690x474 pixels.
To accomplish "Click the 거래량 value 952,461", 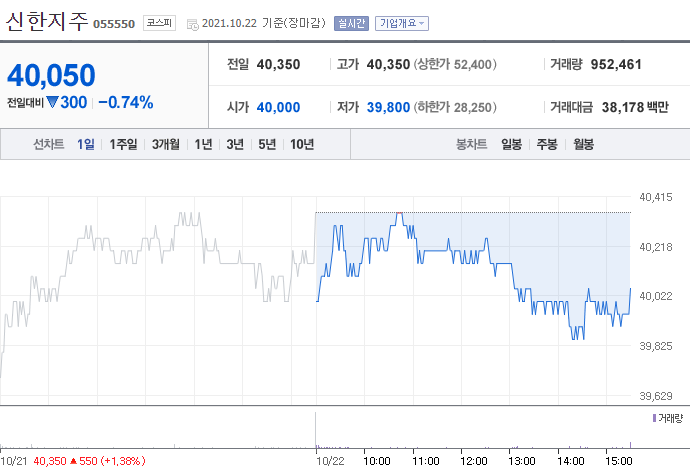I will click(616, 64).
